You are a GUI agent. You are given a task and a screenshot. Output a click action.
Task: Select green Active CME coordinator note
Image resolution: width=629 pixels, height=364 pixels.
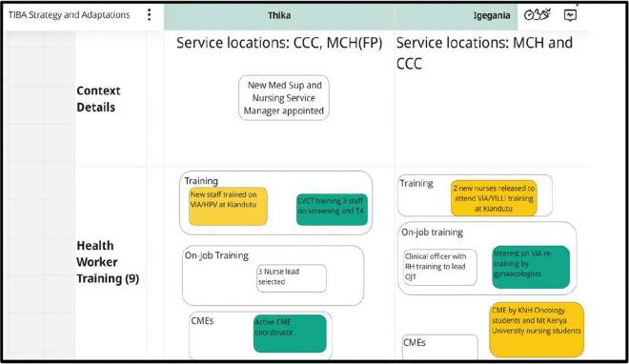290,334
